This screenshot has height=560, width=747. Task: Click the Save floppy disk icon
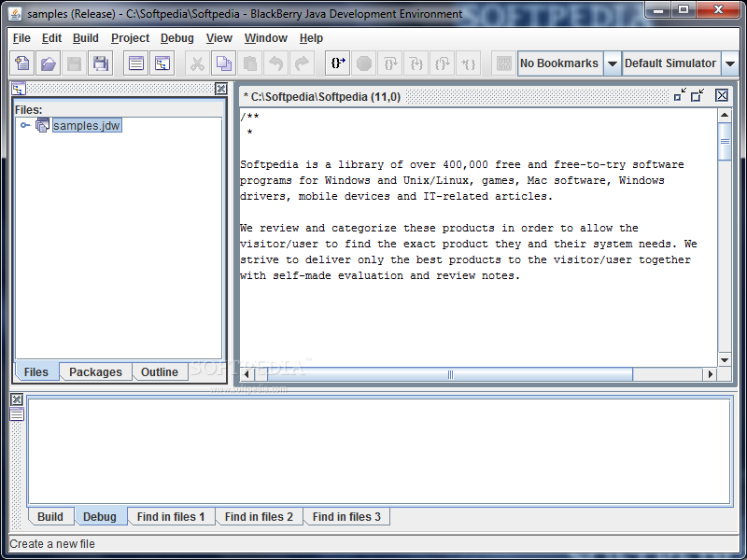pos(74,63)
